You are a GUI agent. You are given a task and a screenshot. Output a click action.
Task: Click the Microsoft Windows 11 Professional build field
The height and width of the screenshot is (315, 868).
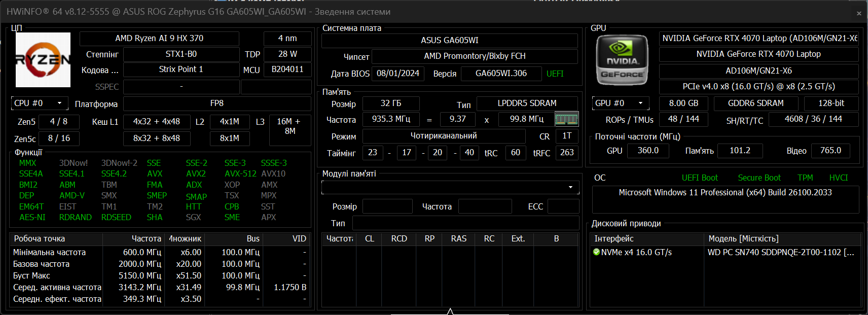726,199
